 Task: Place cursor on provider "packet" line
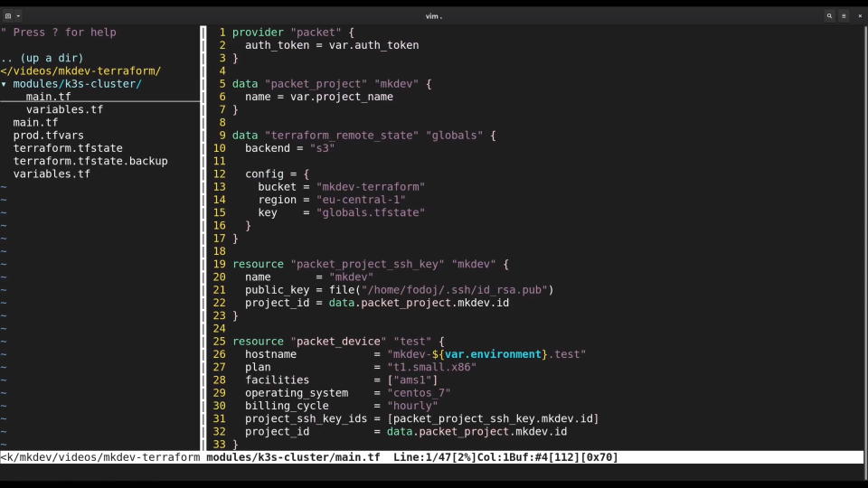293,33
